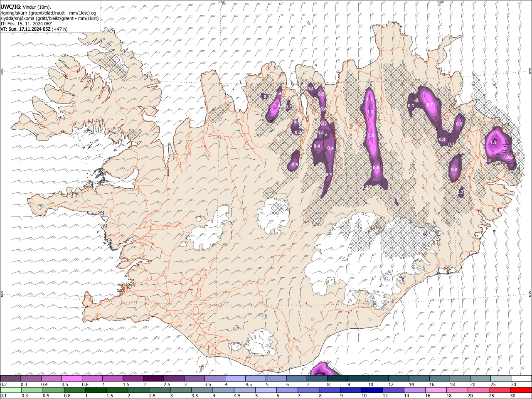Pick the green swatch labeled 0.5 in the lower legend row
The image size is (532, 399).
pos(53,390)
